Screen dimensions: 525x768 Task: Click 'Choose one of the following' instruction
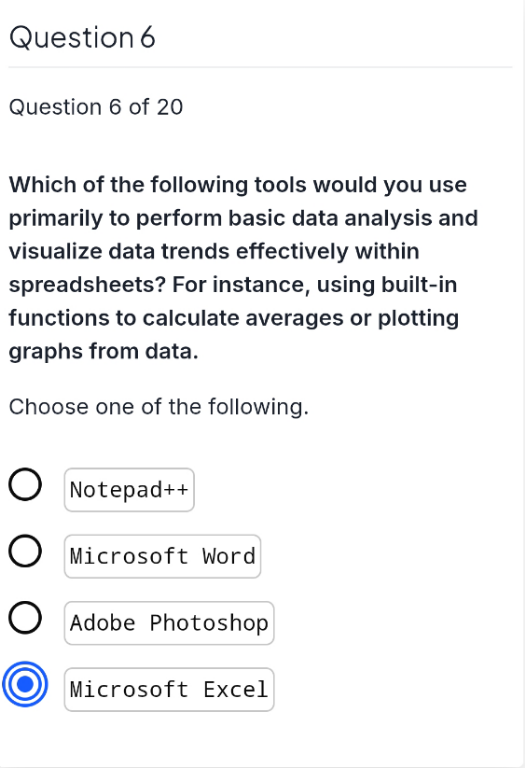click(x=159, y=407)
